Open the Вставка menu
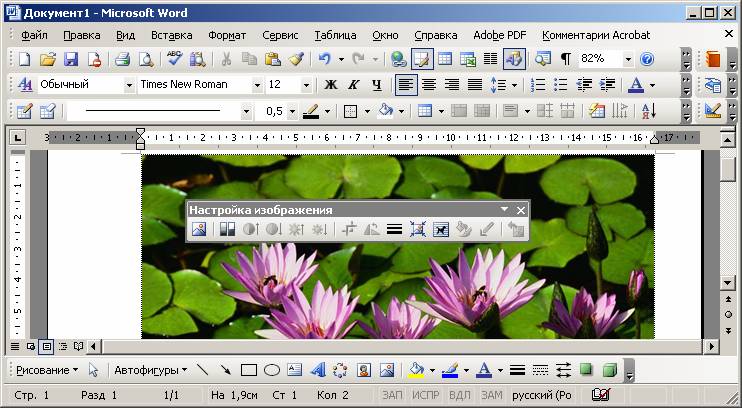Viewport: 742px width, 408px height. point(171,34)
